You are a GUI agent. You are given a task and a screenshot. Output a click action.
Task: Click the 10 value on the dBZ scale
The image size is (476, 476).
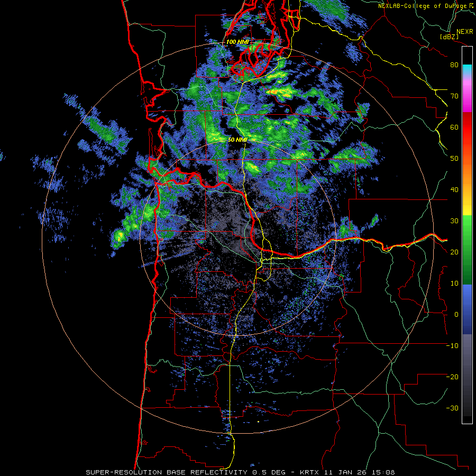454,283
